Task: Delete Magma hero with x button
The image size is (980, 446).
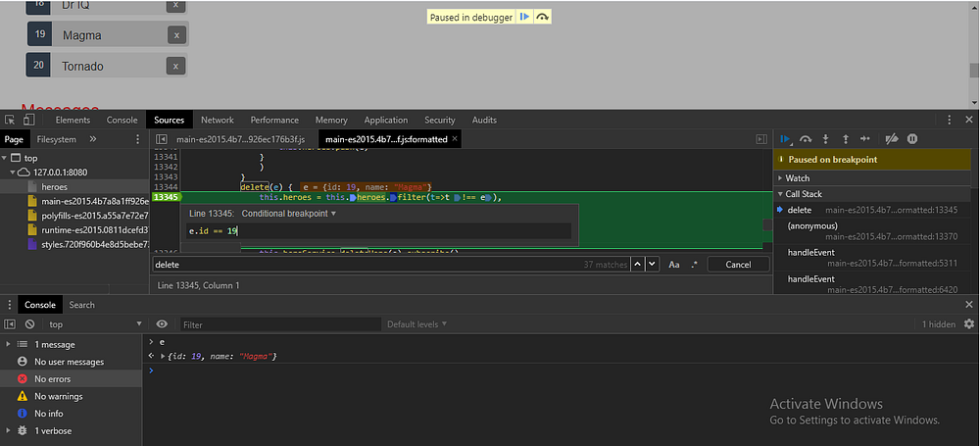Action: point(176,35)
